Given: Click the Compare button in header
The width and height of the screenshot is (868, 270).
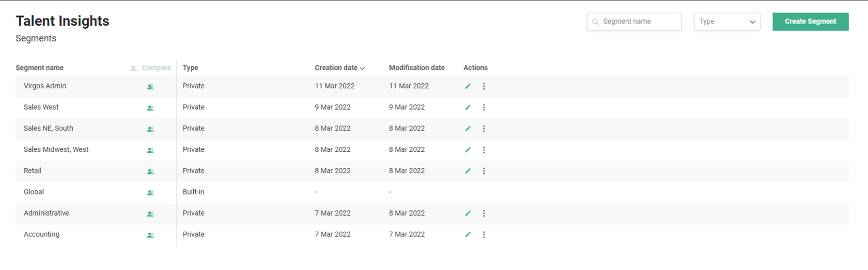Looking at the screenshot, I should [x=151, y=68].
